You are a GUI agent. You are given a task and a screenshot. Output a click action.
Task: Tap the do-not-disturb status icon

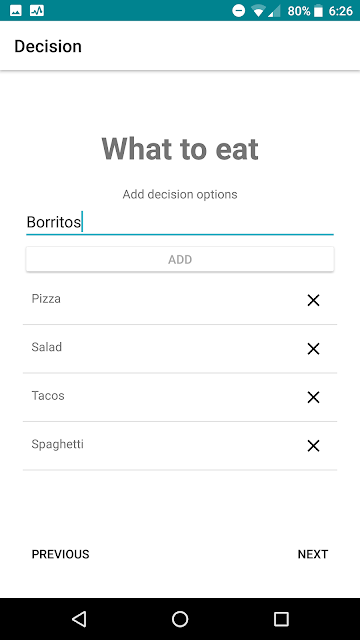point(239,11)
